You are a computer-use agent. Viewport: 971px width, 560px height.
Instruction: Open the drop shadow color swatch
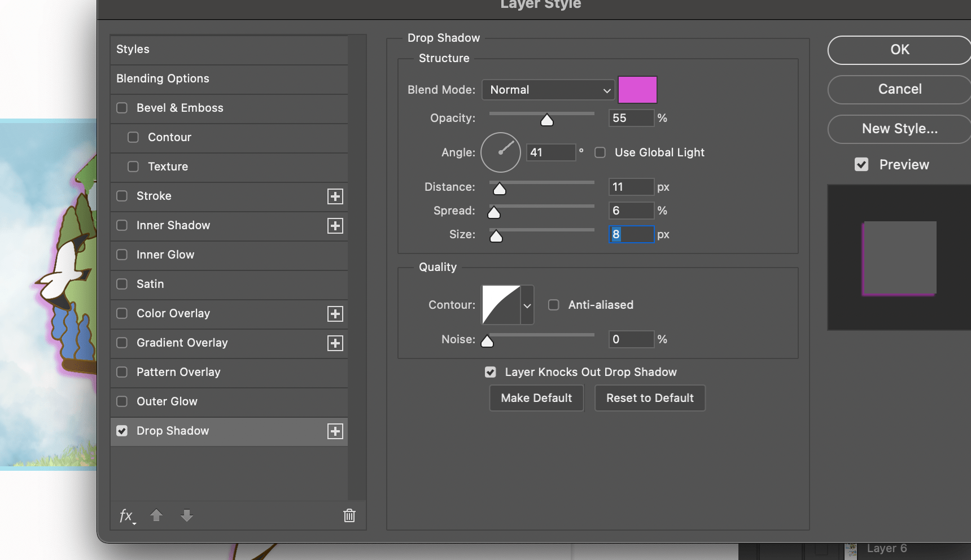[637, 90]
